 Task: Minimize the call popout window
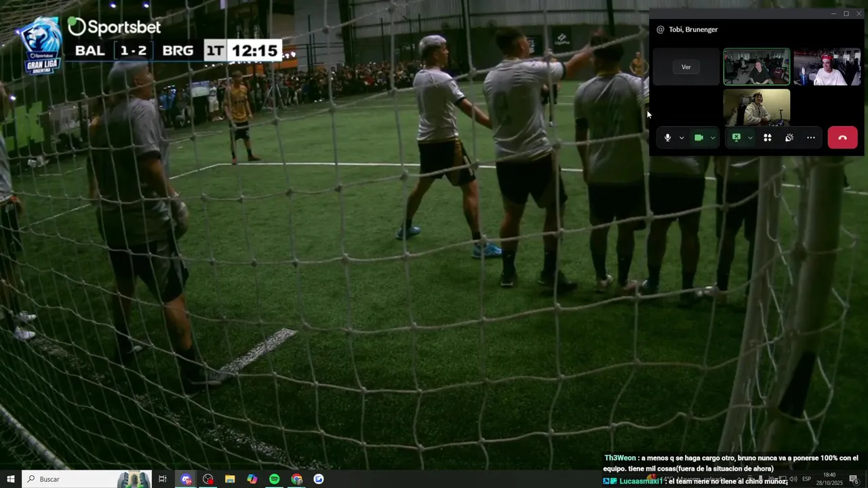[833, 14]
